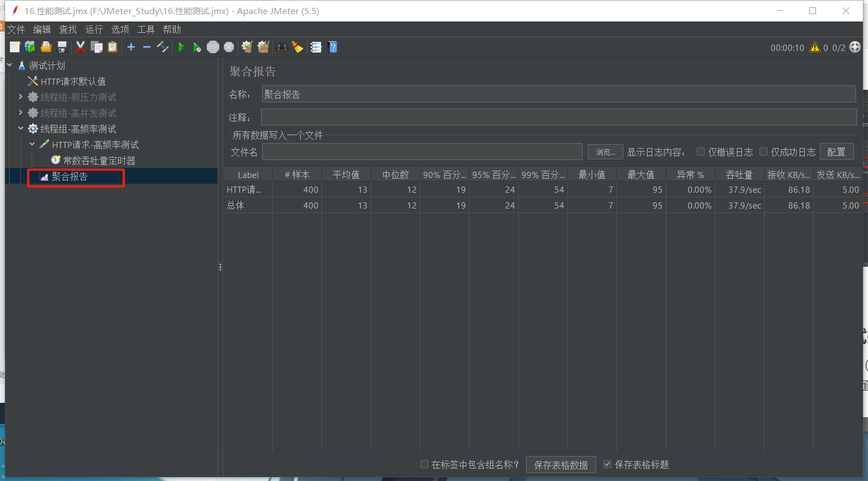
Task: Open the Templates icon in toolbar
Action: coord(30,47)
